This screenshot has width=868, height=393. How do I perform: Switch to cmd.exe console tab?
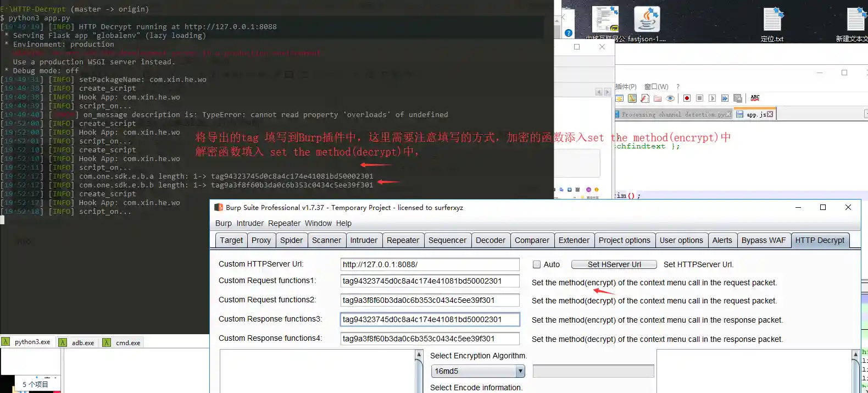tap(123, 342)
